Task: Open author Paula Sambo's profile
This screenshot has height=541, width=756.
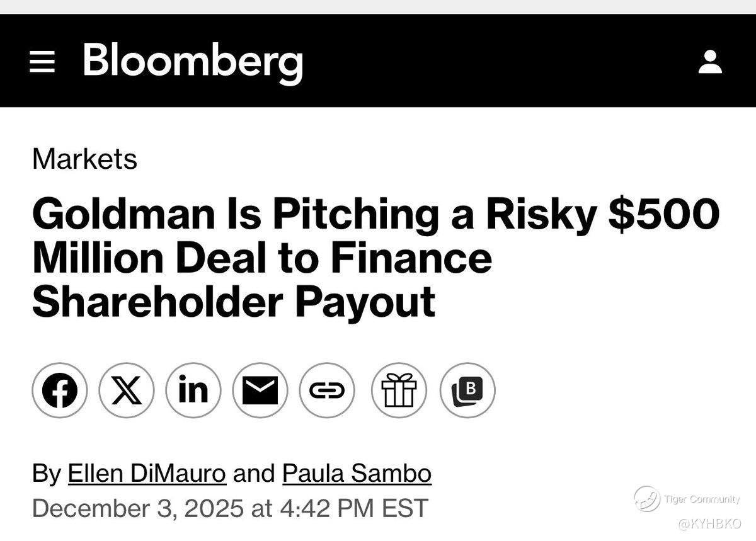Action: click(x=357, y=474)
